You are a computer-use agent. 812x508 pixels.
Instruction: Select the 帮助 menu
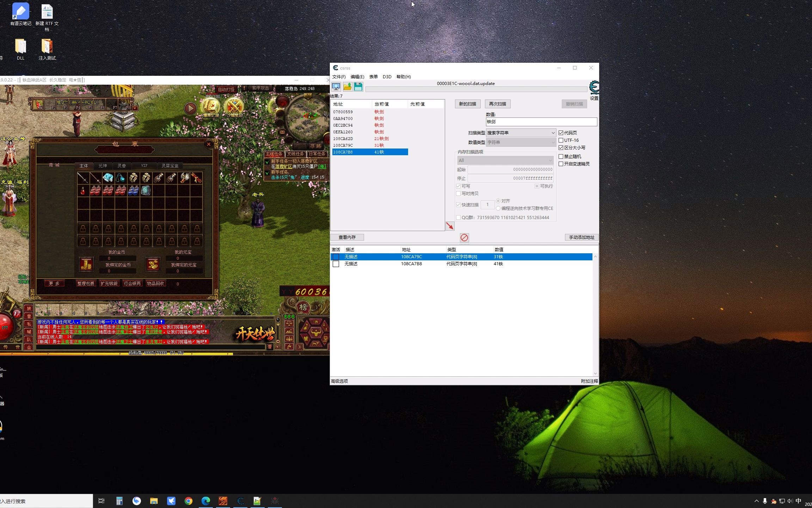tap(404, 77)
